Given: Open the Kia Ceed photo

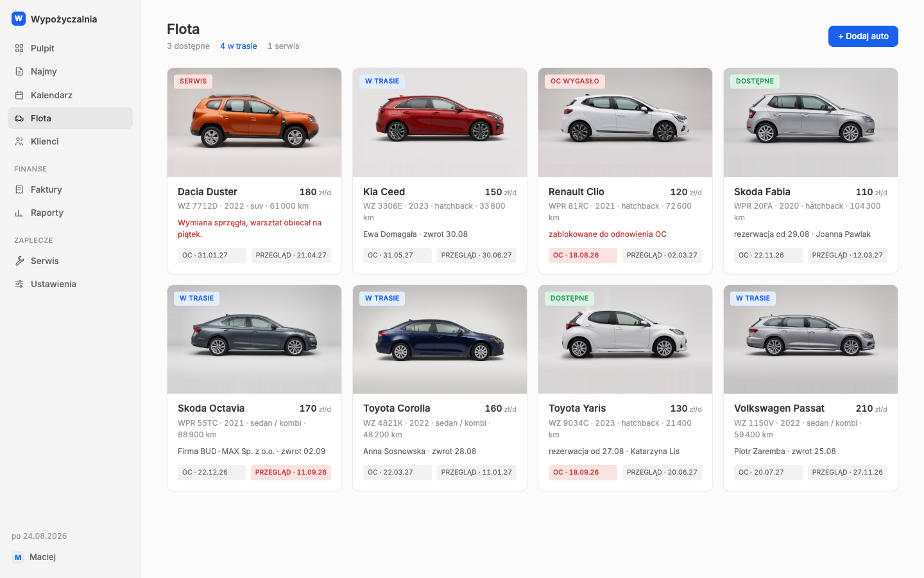Looking at the screenshot, I should click(x=440, y=123).
